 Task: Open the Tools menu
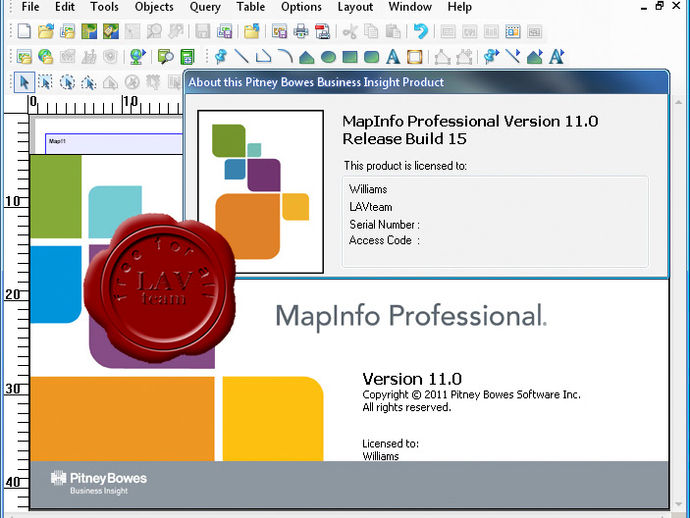[104, 7]
